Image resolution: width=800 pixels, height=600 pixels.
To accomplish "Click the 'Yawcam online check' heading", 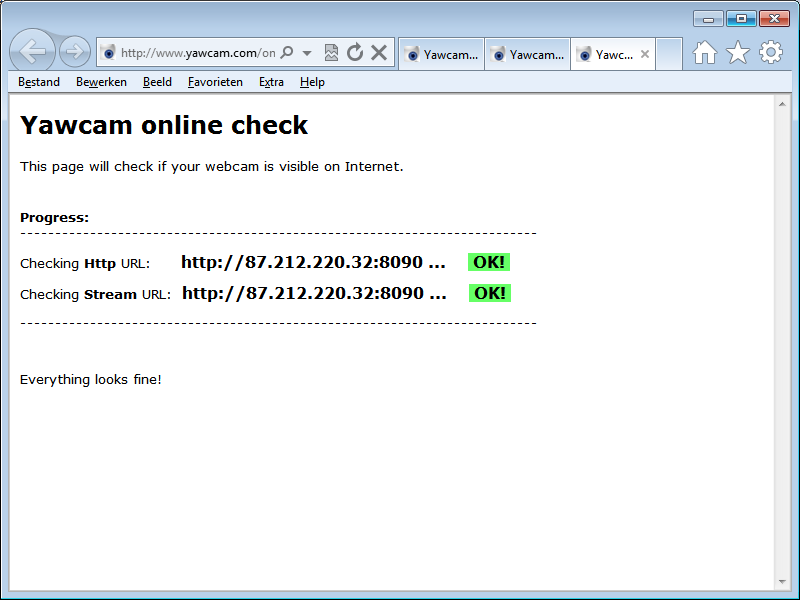I will coord(164,125).
